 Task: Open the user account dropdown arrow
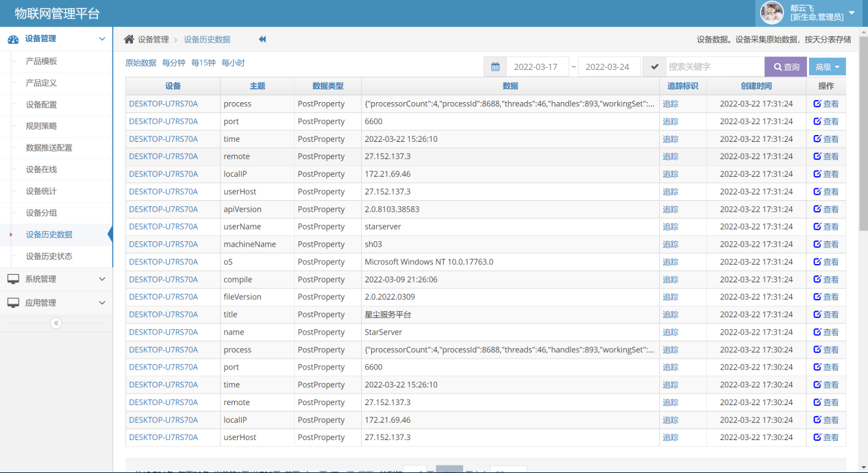pos(852,12)
